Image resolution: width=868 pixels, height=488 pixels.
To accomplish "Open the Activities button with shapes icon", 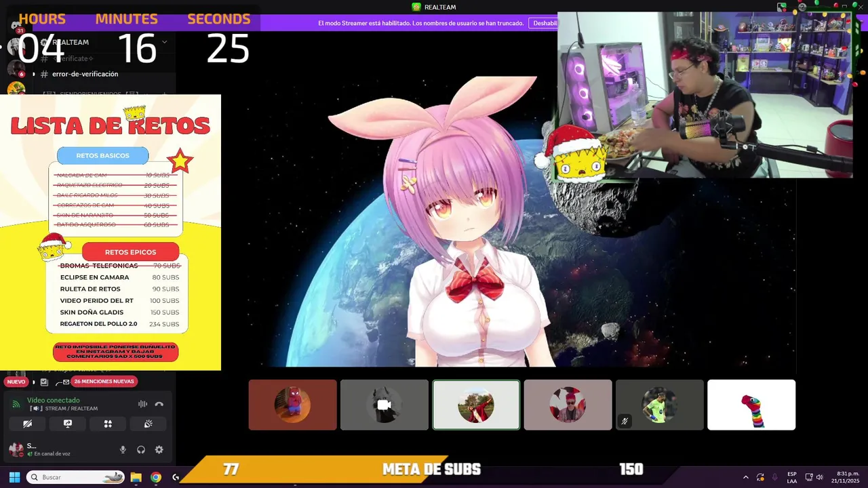I will [108, 424].
